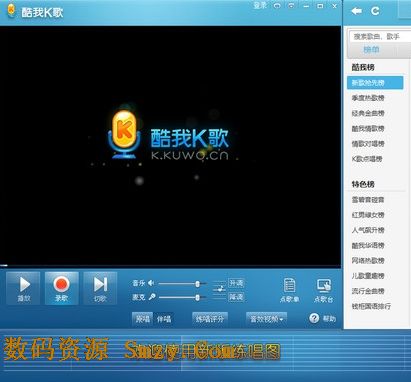Image resolution: width=411 pixels, height=382 pixels.
Task: Open the 人气飙升榜 chart
Action: 368,230
